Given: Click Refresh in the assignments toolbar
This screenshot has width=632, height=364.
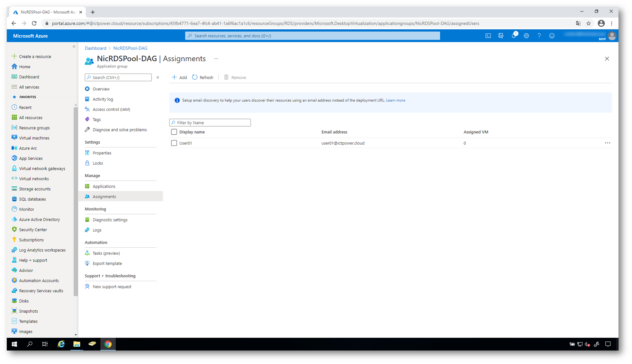Looking at the screenshot, I should (203, 77).
